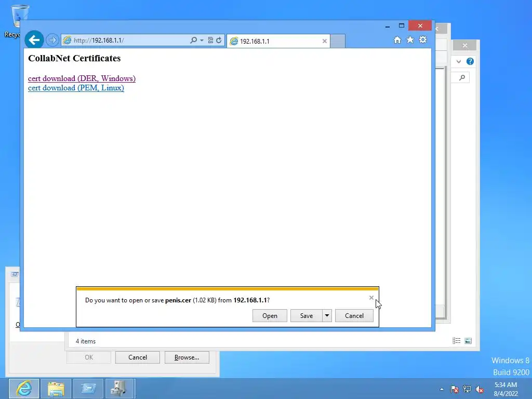Click the search magnifier in address bar
Image resolution: width=532 pixels, height=399 pixels.
[193, 40]
